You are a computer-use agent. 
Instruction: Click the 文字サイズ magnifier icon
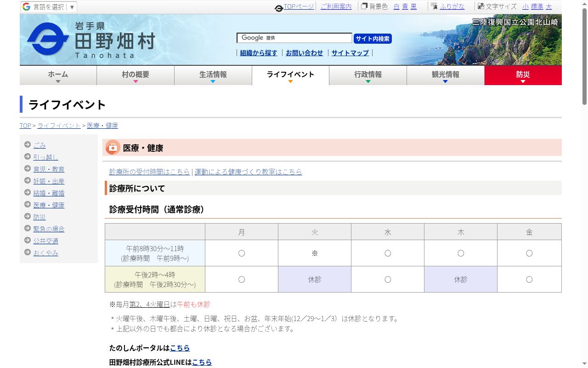click(x=481, y=6)
